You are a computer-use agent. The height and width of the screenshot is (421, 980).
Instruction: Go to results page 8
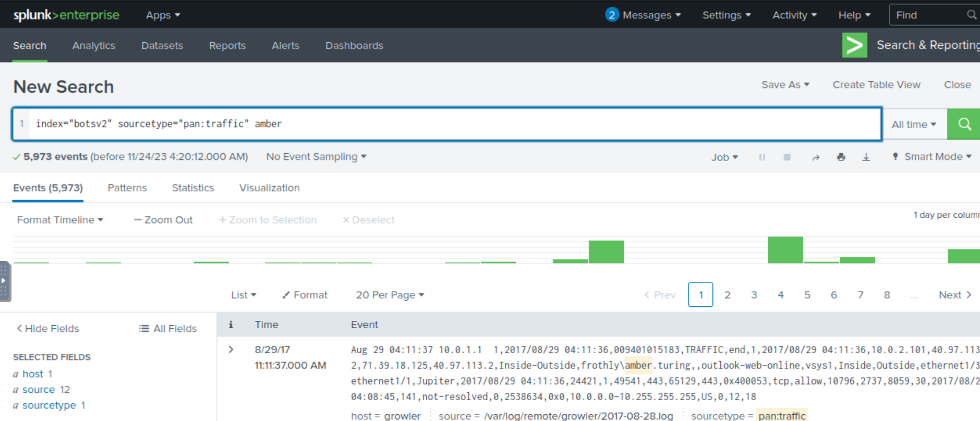[x=887, y=295]
